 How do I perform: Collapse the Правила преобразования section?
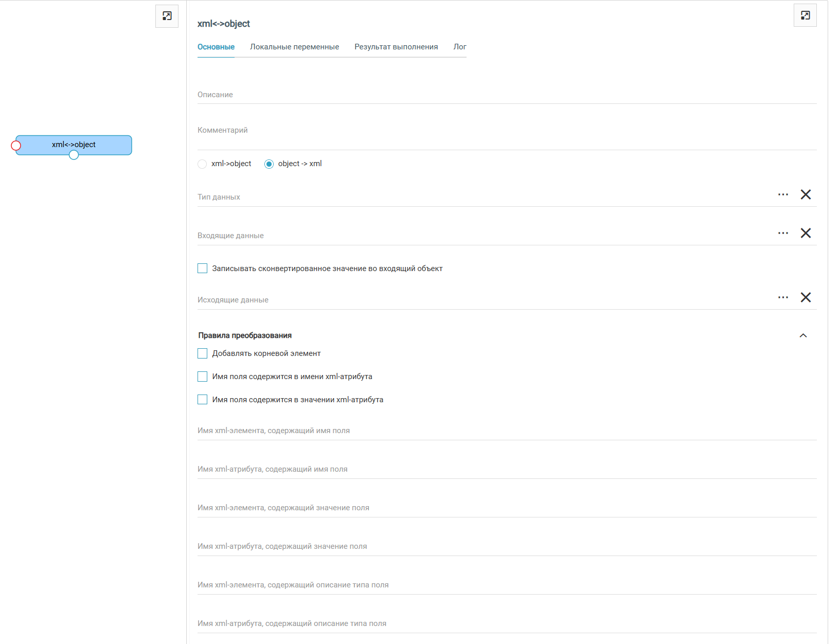point(803,335)
